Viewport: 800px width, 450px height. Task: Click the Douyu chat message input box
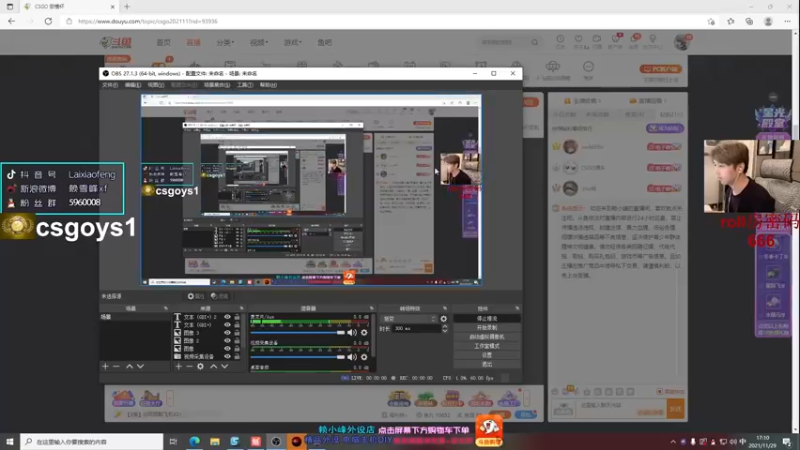pyautogui.click(x=621, y=408)
